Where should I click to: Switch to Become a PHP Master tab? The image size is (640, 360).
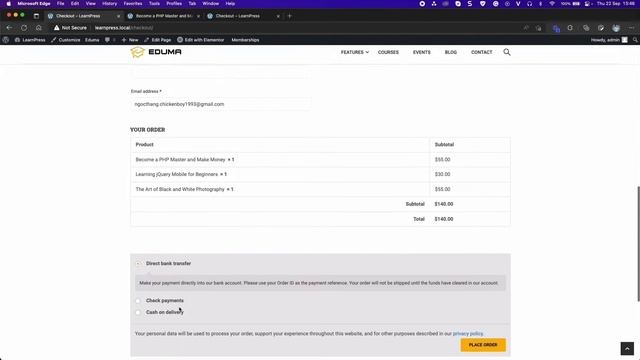click(x=163, y=16)
